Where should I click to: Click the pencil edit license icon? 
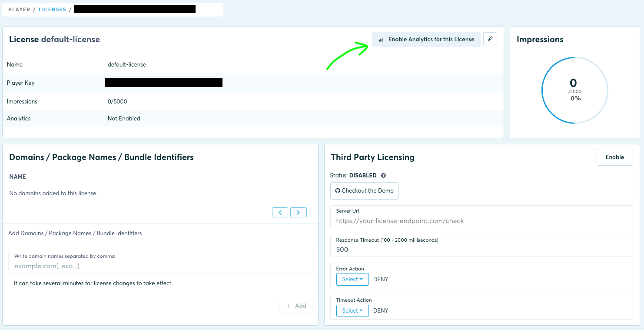[x=490, y=39]
